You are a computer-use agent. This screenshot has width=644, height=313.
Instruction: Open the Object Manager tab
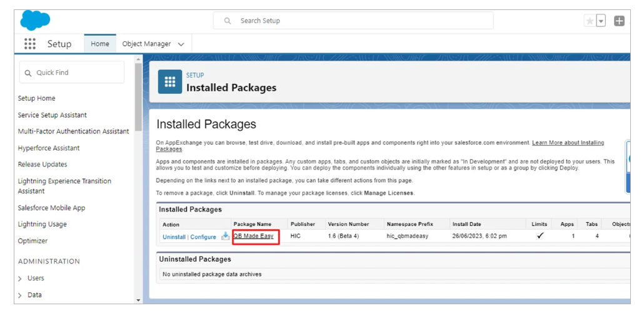click(146, 44)
